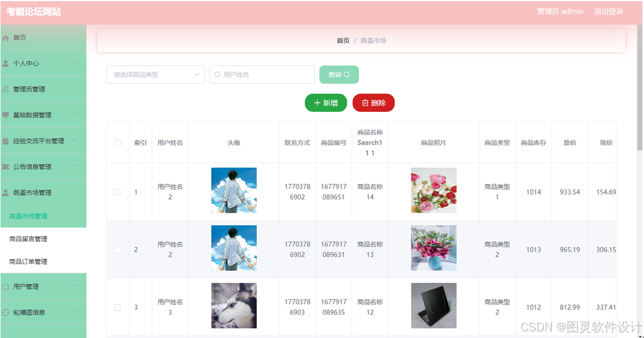Image resolution: width=644 pixels, height=338 pixels.
Task: Click the 首页 breadcrumb link
Action: pos(343,40)
